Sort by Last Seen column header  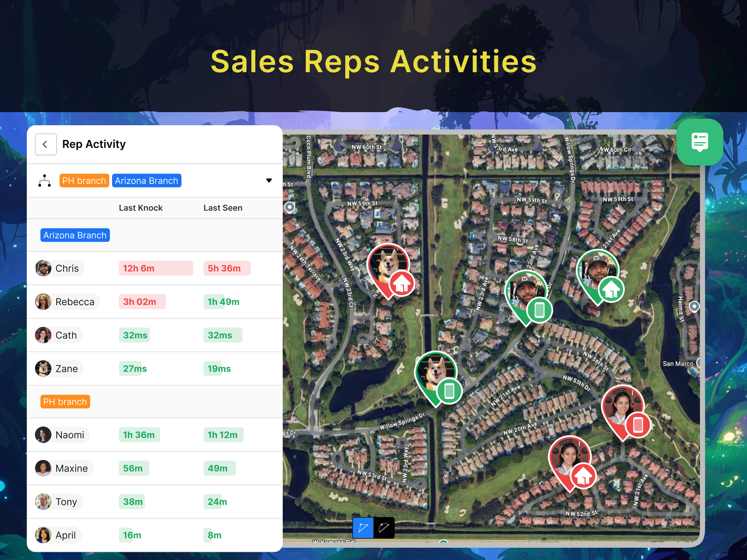click(x=223, y=208)
